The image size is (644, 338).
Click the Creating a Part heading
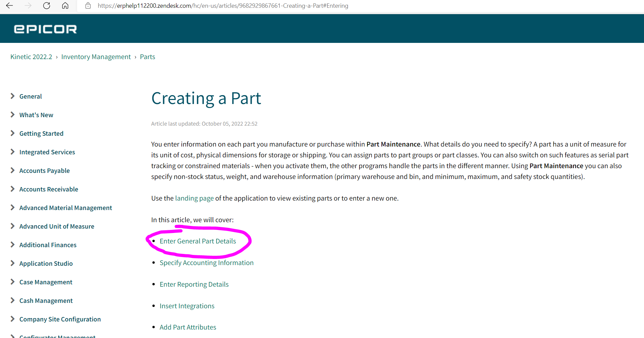pyautogui.click(x=206, y=99)
